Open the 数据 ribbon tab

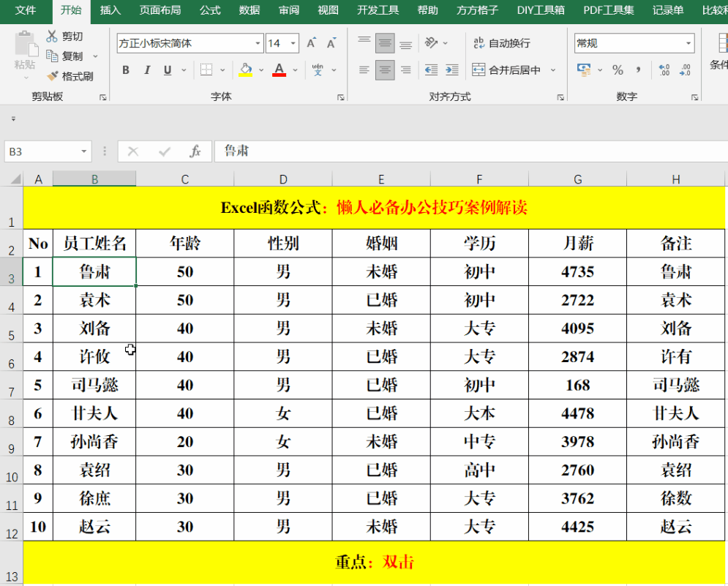(x=248, y=11)
